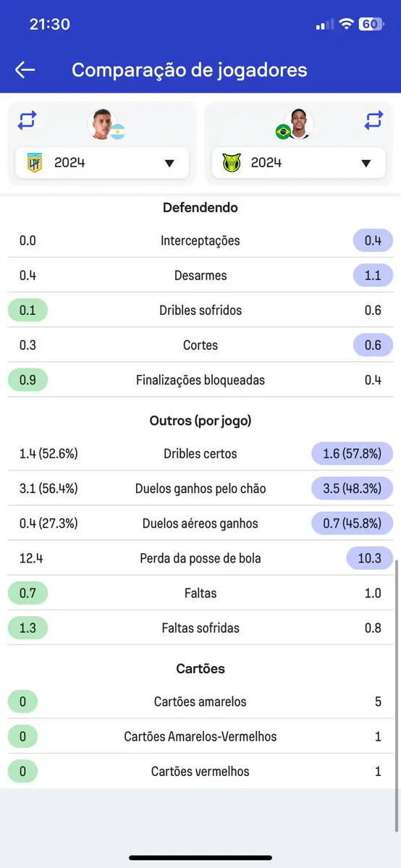Tap the Liga Profesional league logo
This screenshot has height=868, width=401.
tap(35, 163)
